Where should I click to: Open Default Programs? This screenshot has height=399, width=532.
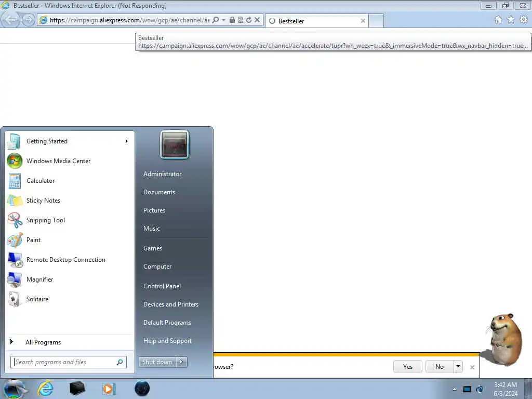point(167,323)
